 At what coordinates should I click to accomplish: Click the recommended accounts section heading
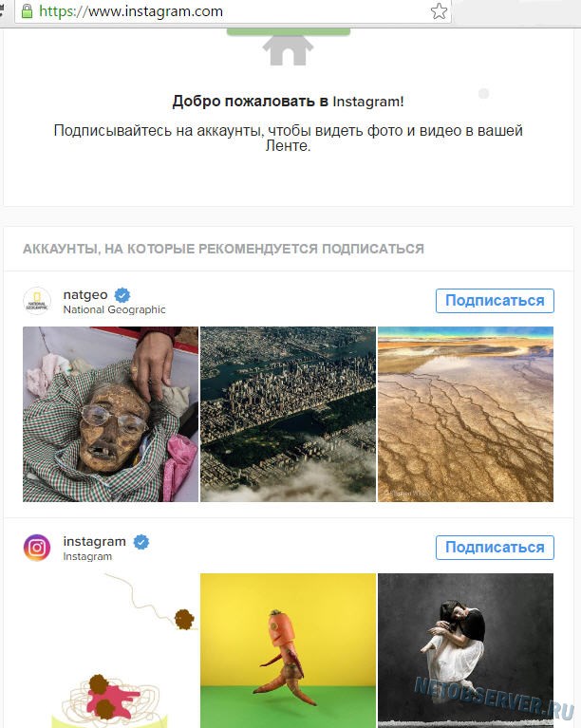(x=223, y=249)
